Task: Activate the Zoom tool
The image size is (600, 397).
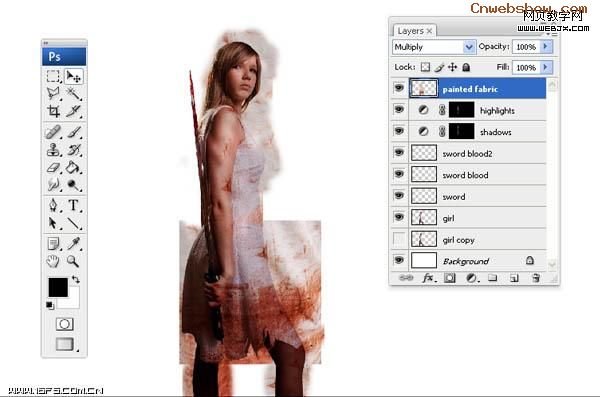Action: click(73, 261)
